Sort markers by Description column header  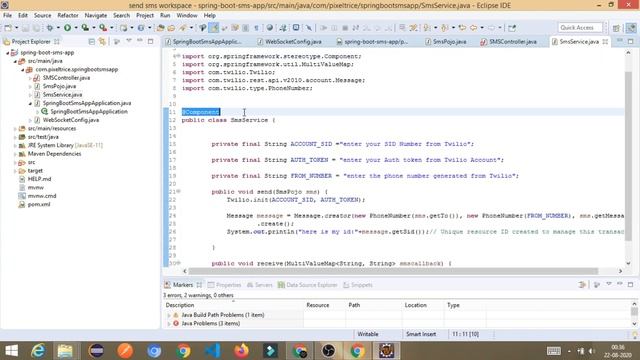[233, 305]
